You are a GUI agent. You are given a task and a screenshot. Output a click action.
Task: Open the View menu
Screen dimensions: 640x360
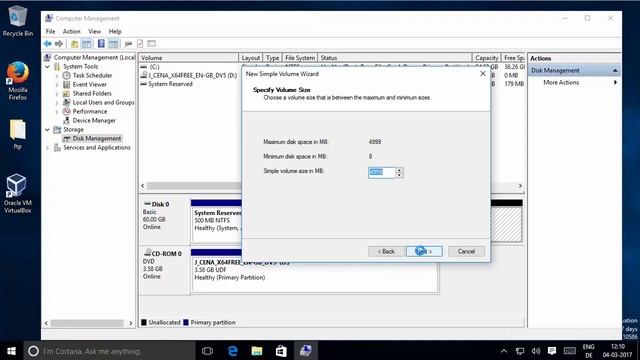(94, 31)
